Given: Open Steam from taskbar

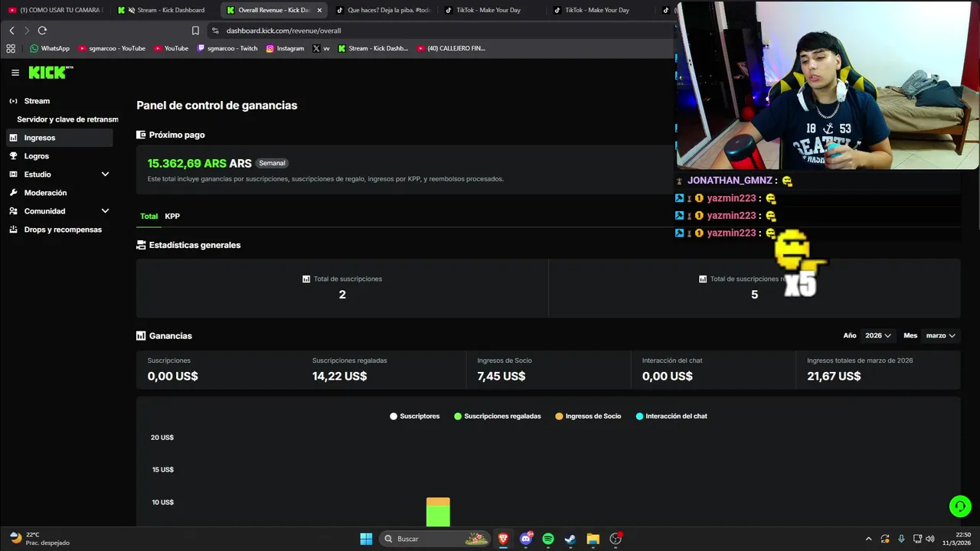Looking at the screenshot, I should pos(570,539).
